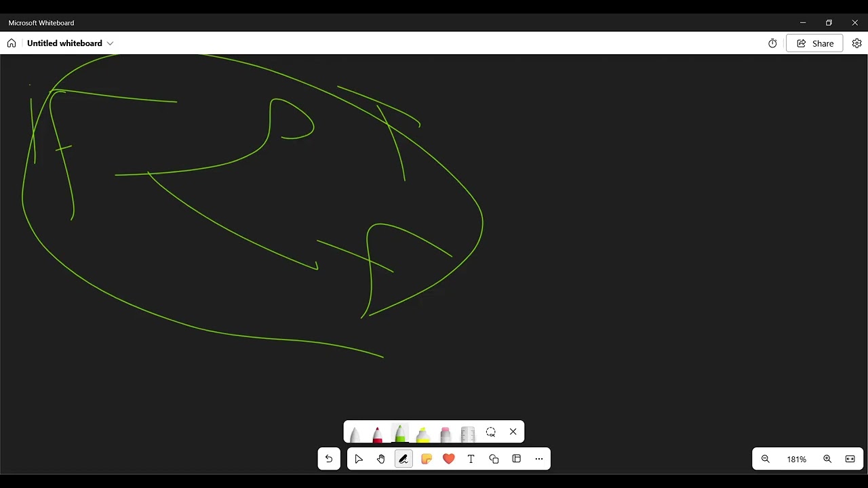Close the inking pen tray
The height and width of the screenshot is (488, 868).
click(513, 432)
